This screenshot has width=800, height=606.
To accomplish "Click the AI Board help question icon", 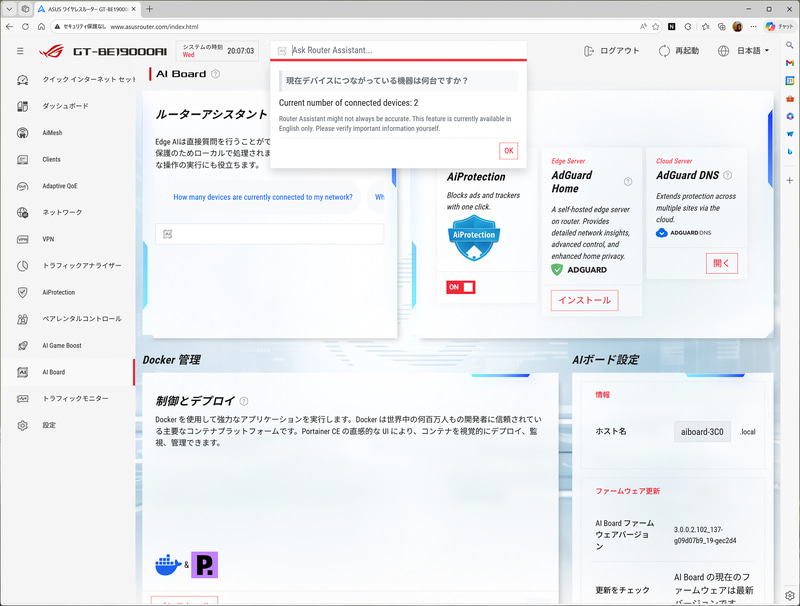I will tap(215, 74).
